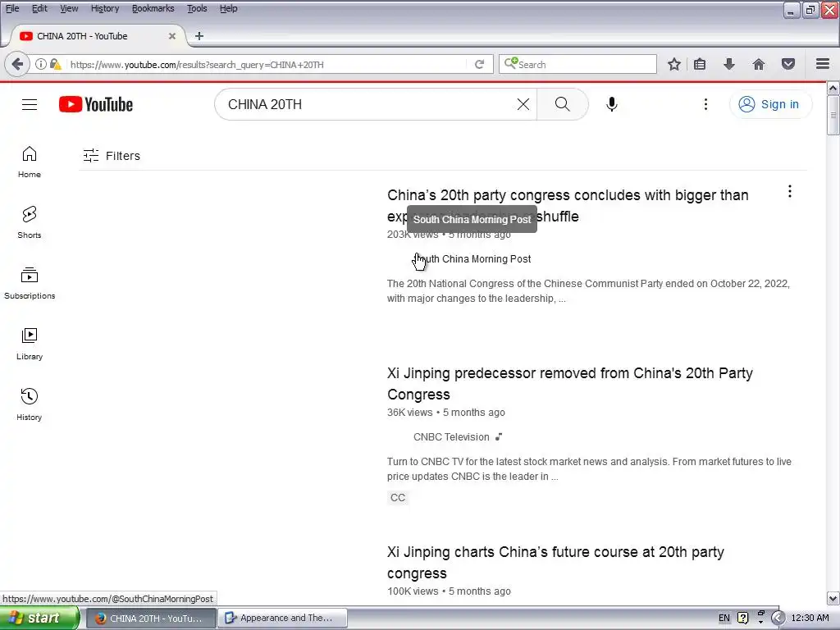
Task: Expand hidden tray icons arrow
Action: pos(778,619)
